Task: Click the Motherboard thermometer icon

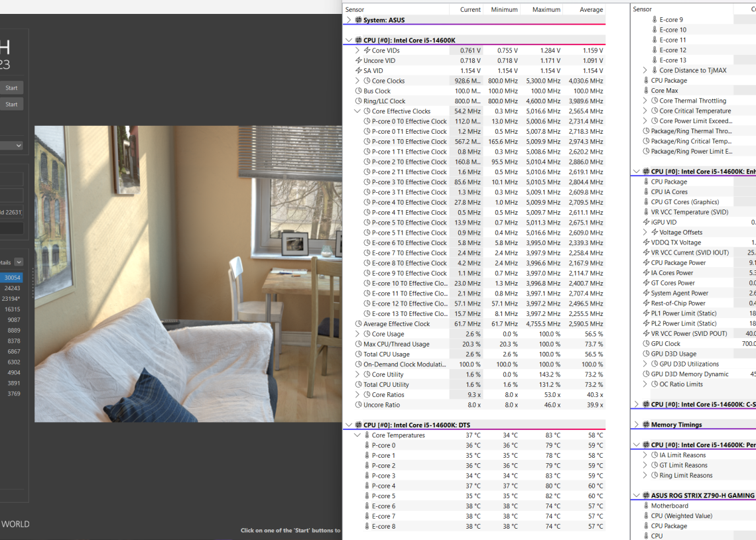Action: point(646,506)
